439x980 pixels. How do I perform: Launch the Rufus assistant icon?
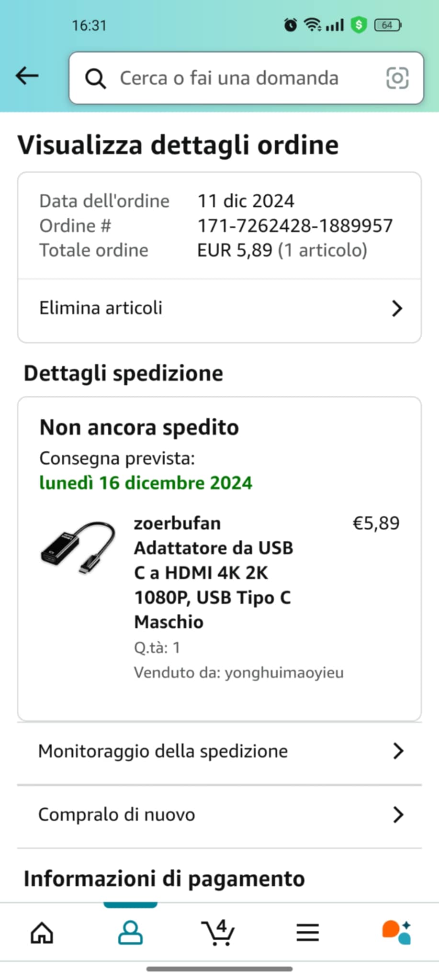pos(396,933)
